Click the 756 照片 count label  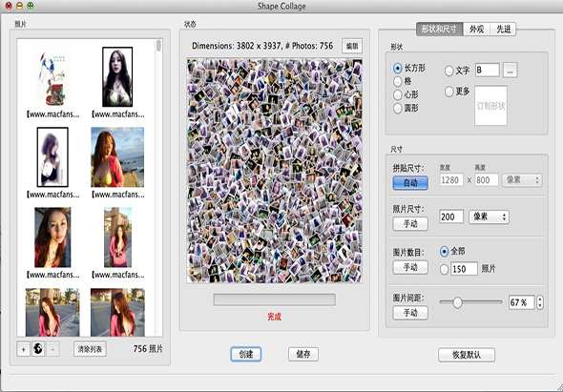[x=148, y=349]
